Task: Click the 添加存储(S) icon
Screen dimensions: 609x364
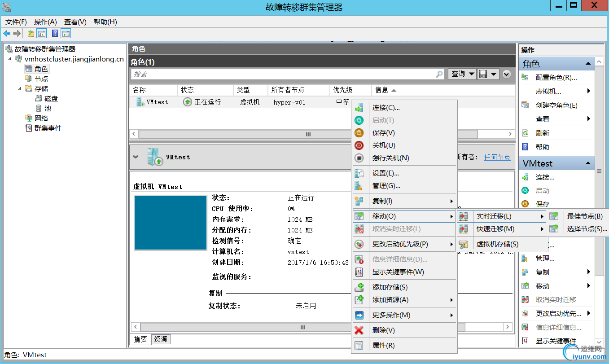Action: coord(359,287)
